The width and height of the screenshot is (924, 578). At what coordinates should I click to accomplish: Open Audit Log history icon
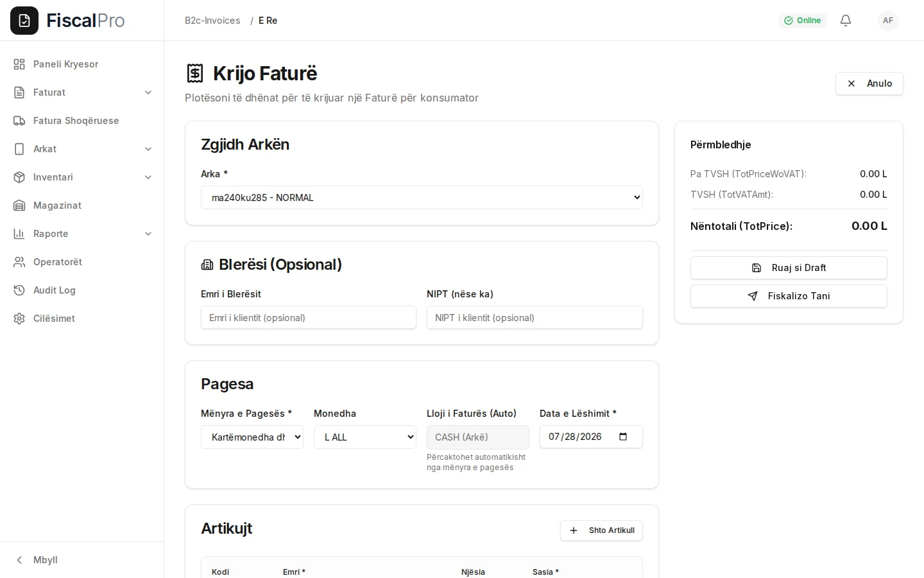(x=19, y=290)
